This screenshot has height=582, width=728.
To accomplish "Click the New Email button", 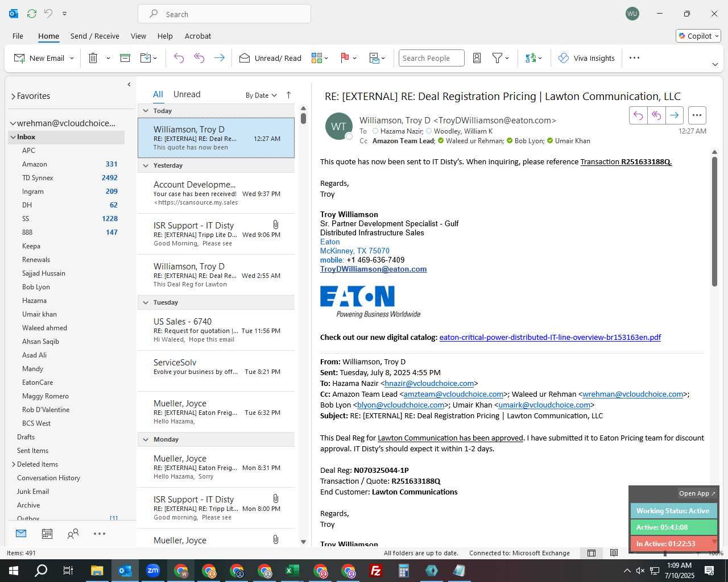I will click(39, 58).
